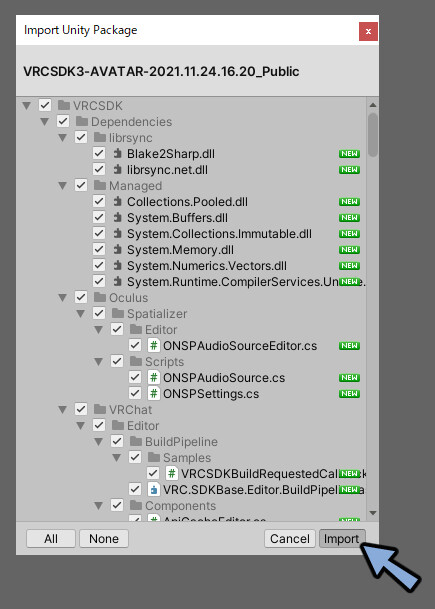The image size is (435, 609).
Task: Click Cancel to abort the import
Action: 290,538
